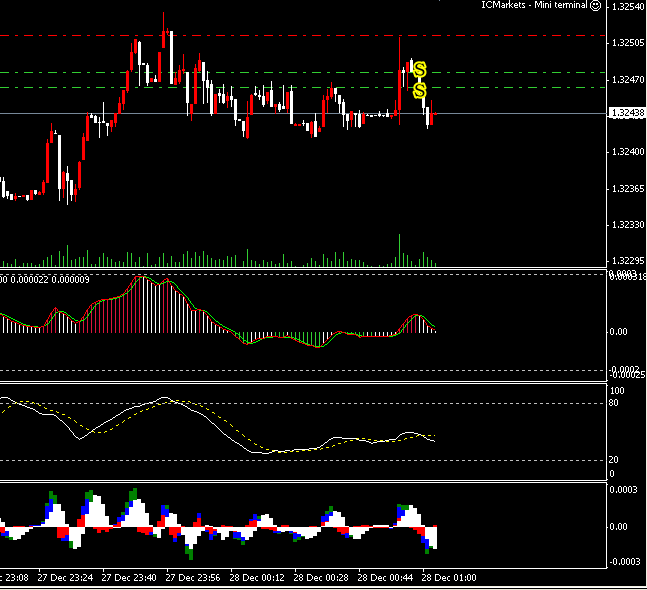This screenshot has width=647, height=590.
Task: Click the 28 Dec 00:28 time label
Action: [321, 578]
